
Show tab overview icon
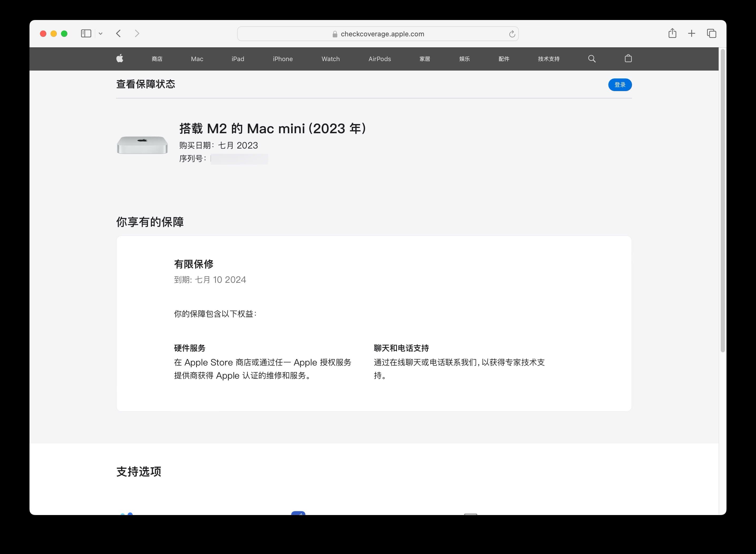[x=712, y=33]
